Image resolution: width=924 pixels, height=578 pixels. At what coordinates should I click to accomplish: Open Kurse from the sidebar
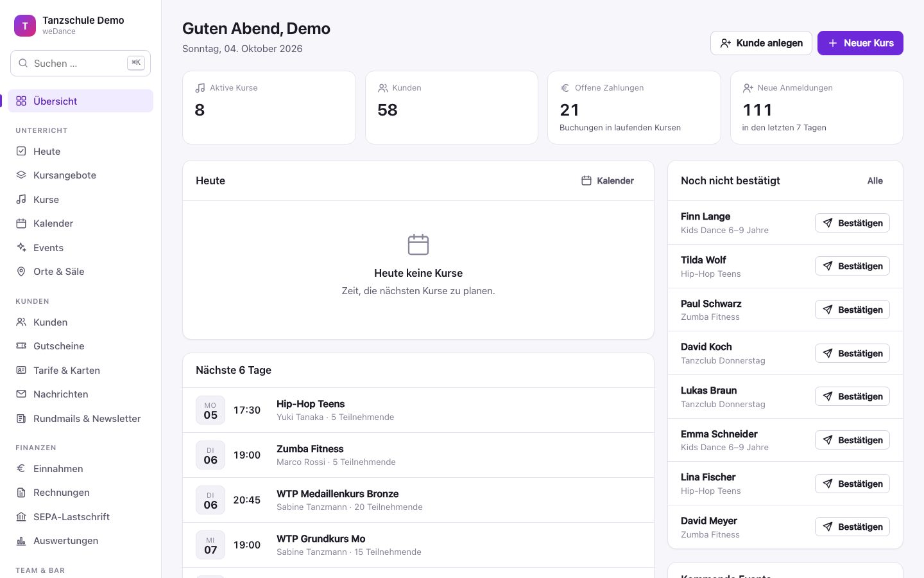coord(80,200)
